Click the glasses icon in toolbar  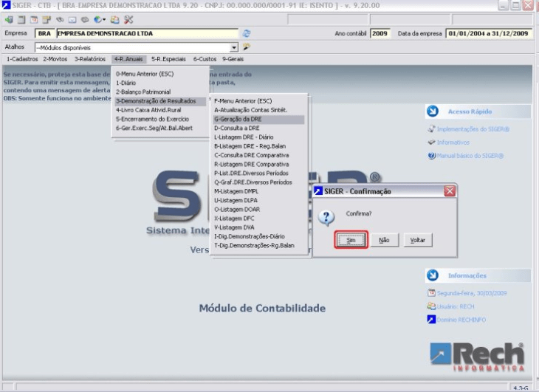[x=60, y=20]
